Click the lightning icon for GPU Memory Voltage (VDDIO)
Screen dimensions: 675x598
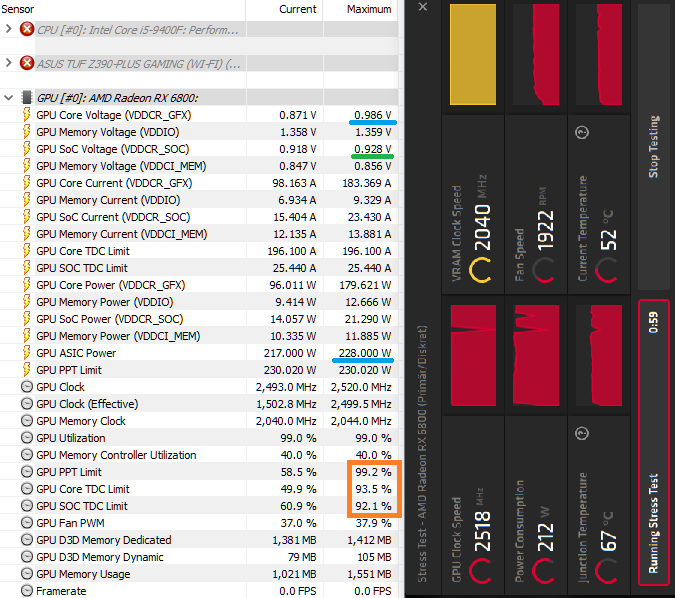[x=27, y=132]
